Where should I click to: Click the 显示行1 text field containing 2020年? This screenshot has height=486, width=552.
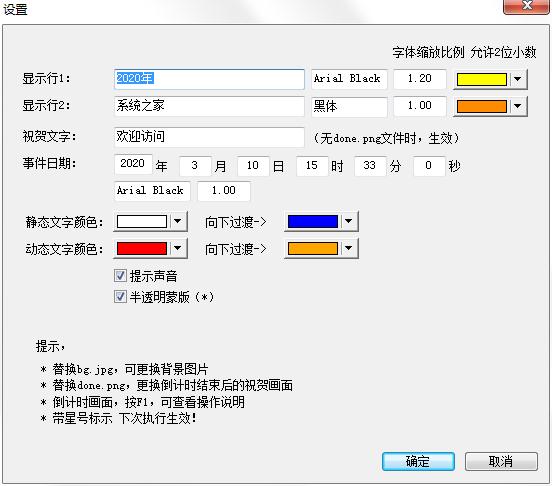coord(209,79)
